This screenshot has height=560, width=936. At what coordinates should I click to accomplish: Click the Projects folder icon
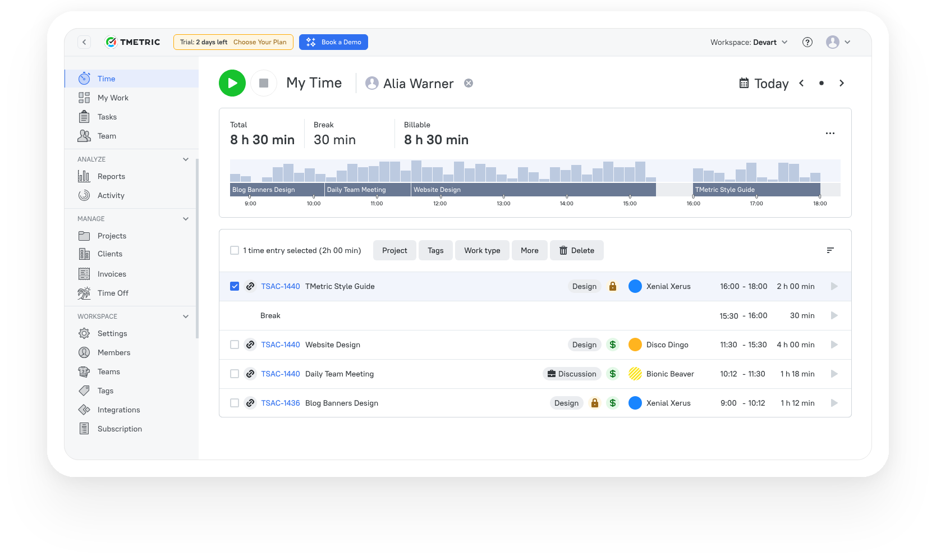pyautogui.click(x=84, y=236)
